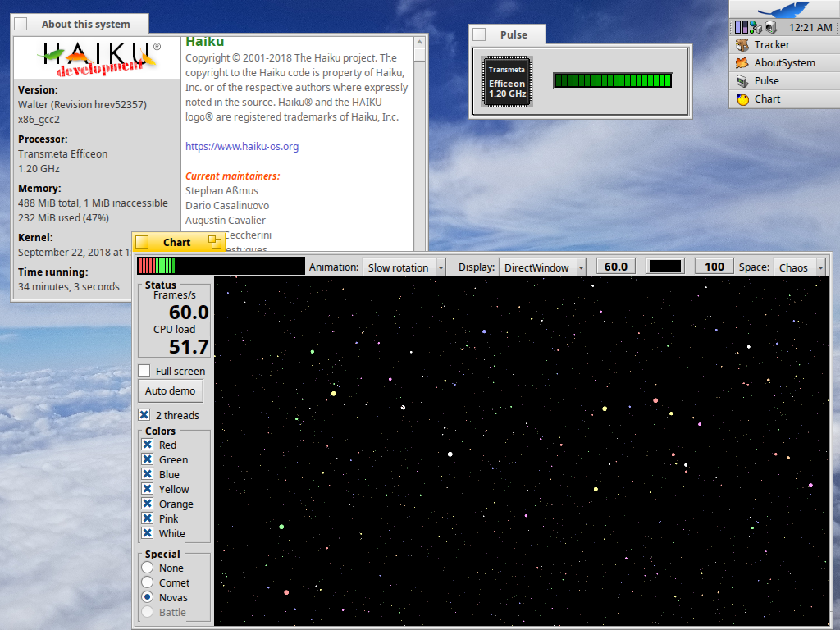The height and width of the screenshot is (630, 840).
Task: Toggle the 2 threads checkbox
Action: click(144, 414)
